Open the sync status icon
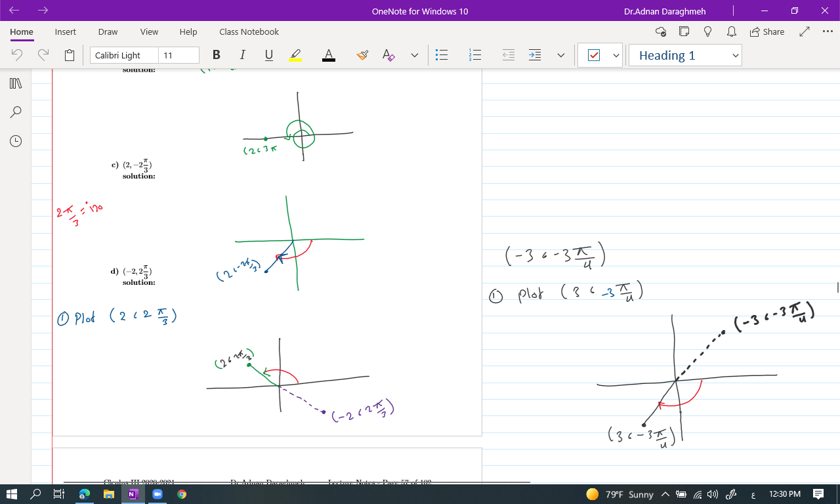 coord(661,31)
